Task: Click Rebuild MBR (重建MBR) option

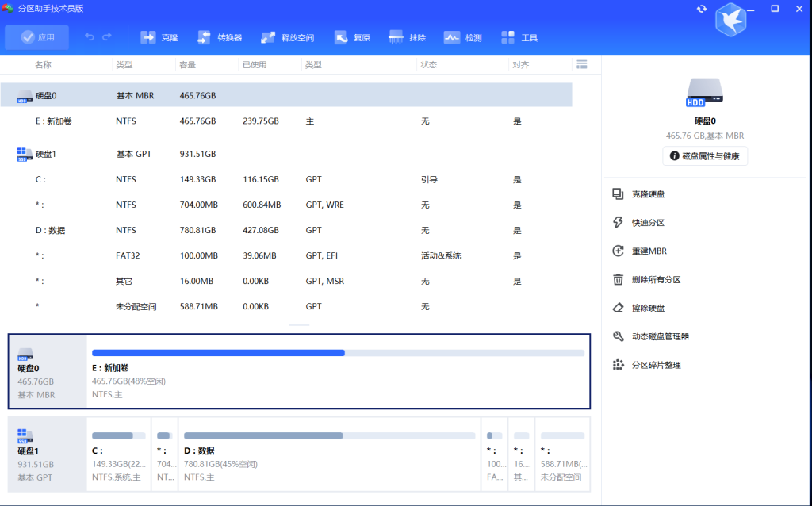Action: click(649, 251)
